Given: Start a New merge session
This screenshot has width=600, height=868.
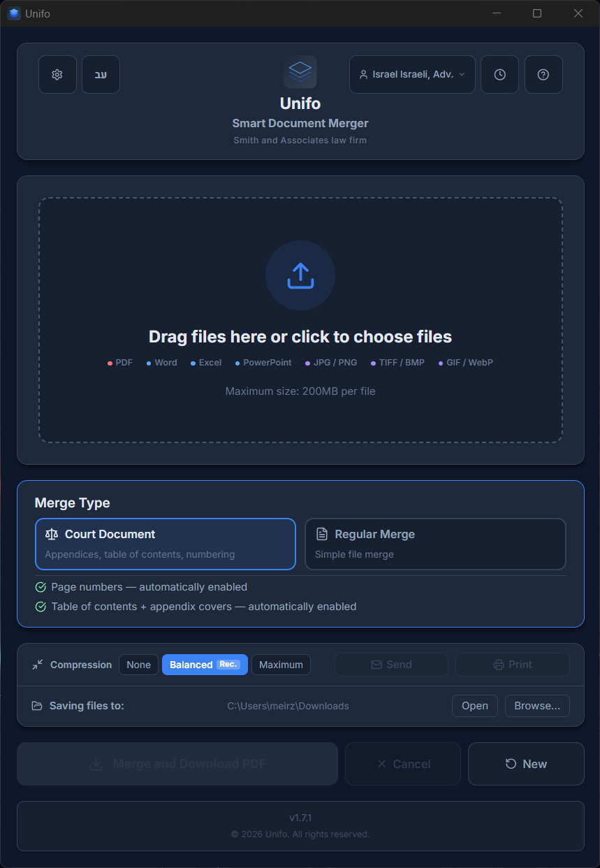Looking at the screenshot, I should (x=526, y=764).
